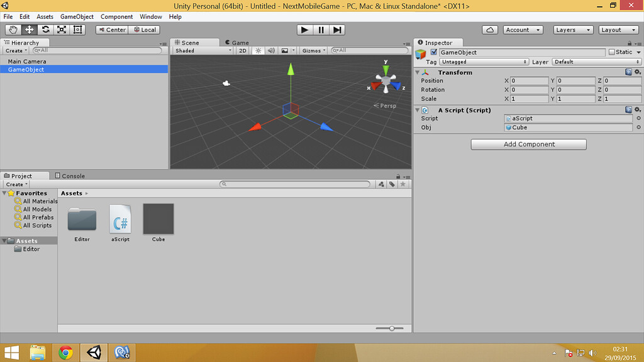The width and height of the screenshot is (644, 362).
Task: Select the Rotate tool
Action: point(45,30)
